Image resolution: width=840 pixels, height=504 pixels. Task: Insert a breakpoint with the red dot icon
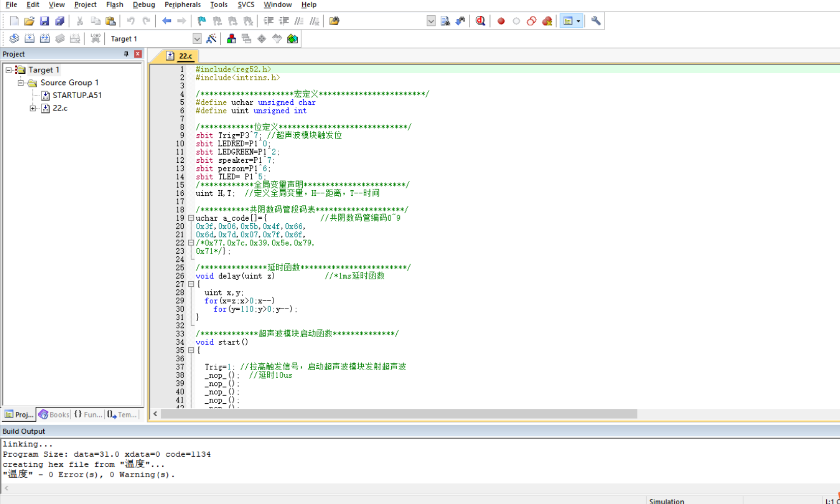[x=501, y=21]
